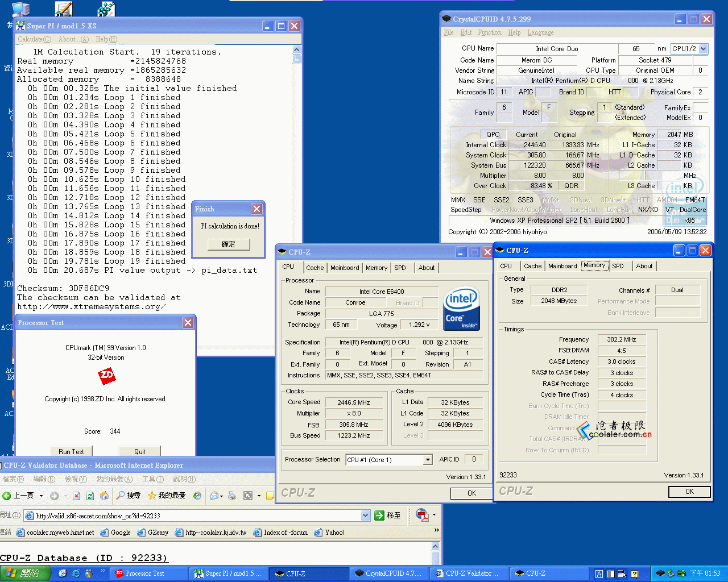Click Show Desktop quick launch icon

tap(63, 573)
